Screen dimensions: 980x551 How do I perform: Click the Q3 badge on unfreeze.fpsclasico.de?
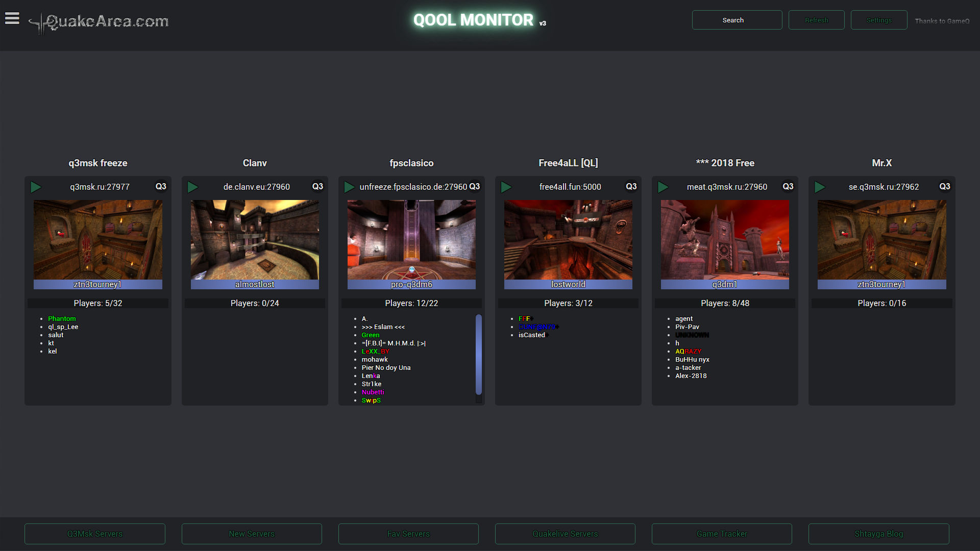474,187
